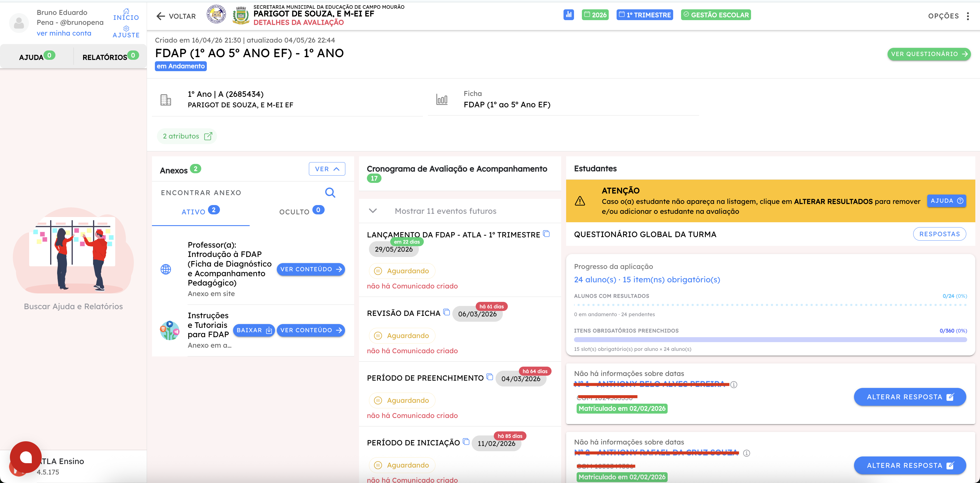Copy the LANÇAMENTO DA FDAP event icon
Image resolution: width=980 pixels, height=483 pixels.
(x=546, y=234)
